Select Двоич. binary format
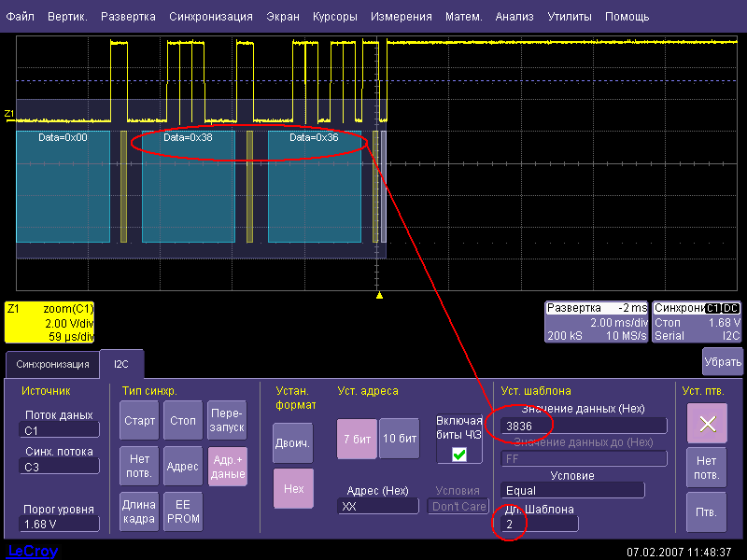This screenshot has height=560, width=747. coord(292,442)
